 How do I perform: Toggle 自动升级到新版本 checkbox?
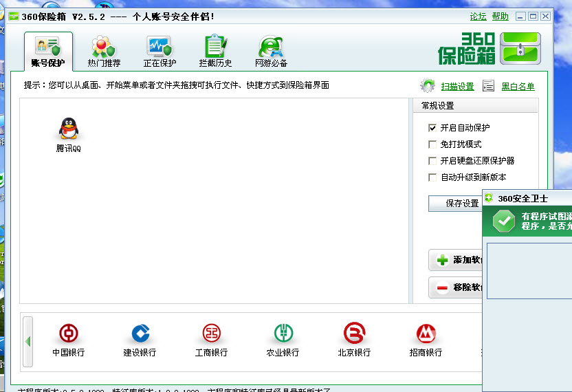coord(432,177)
